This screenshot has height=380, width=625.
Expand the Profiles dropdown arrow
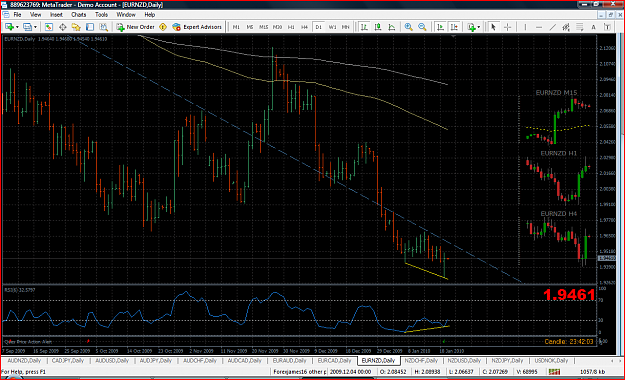[35, 27]
